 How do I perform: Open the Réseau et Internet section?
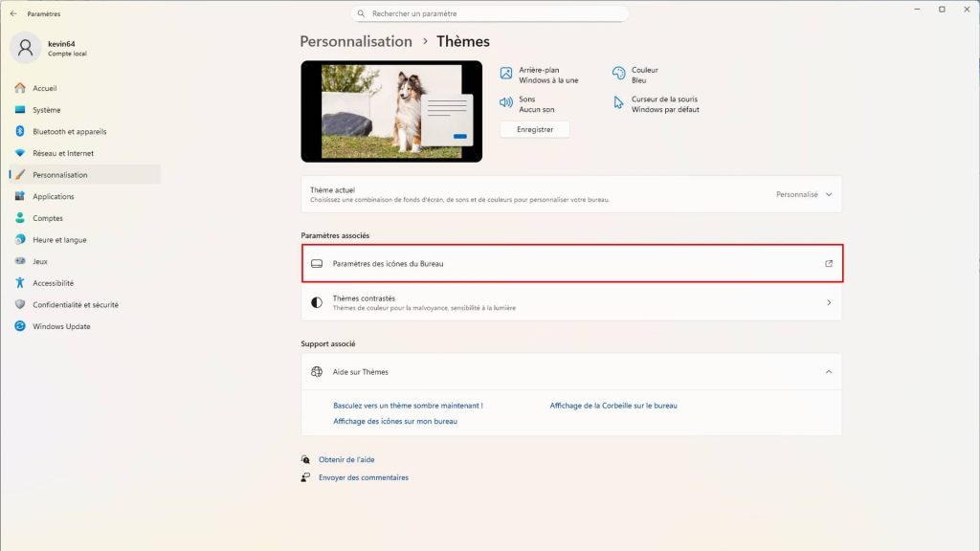(x=54, y=152)
